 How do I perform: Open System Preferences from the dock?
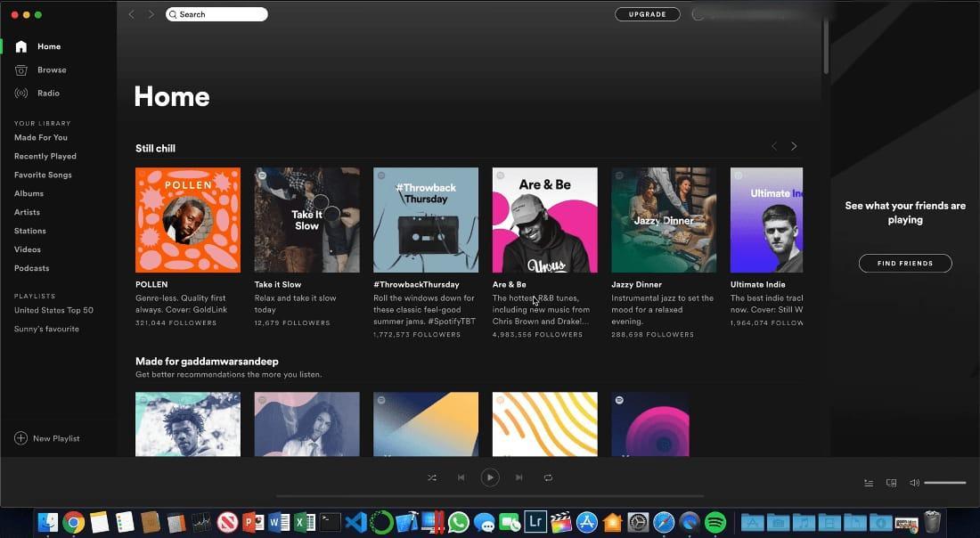(x=638, y=522)
